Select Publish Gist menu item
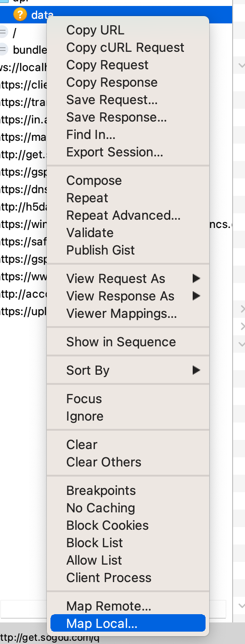This screenshot has width=245, height=644. [x=100, y=250]
